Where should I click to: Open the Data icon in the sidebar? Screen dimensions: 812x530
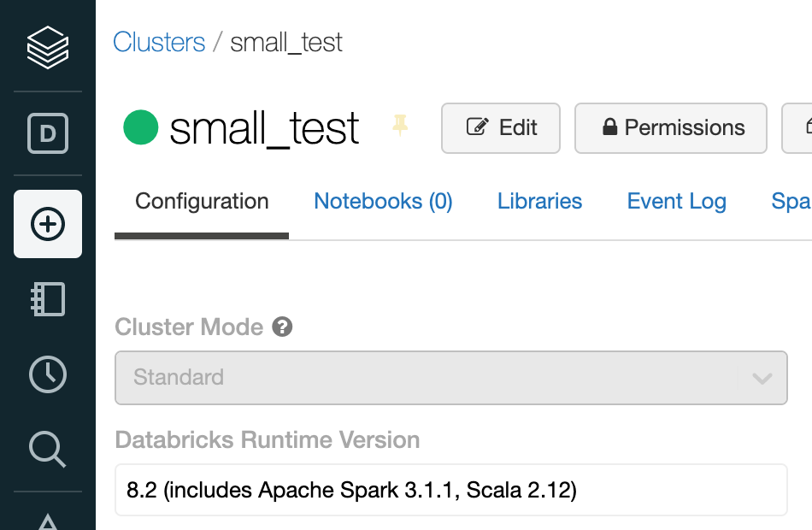47,133
